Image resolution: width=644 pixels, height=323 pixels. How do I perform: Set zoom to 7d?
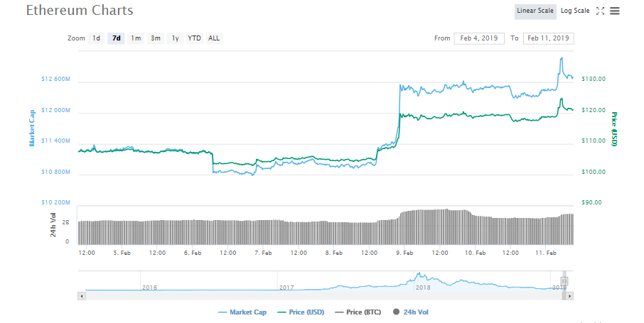click(x=117, y=38)
